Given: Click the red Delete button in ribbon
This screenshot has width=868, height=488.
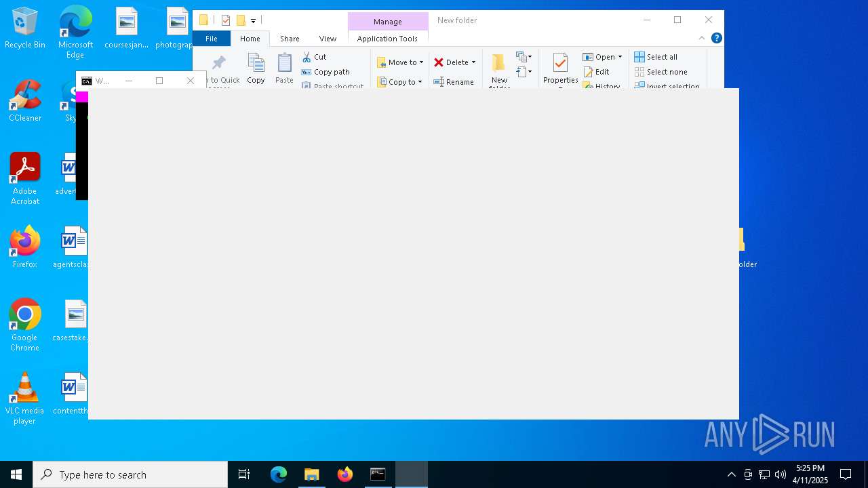Looking at the screenshot, I should coord(451,62).
